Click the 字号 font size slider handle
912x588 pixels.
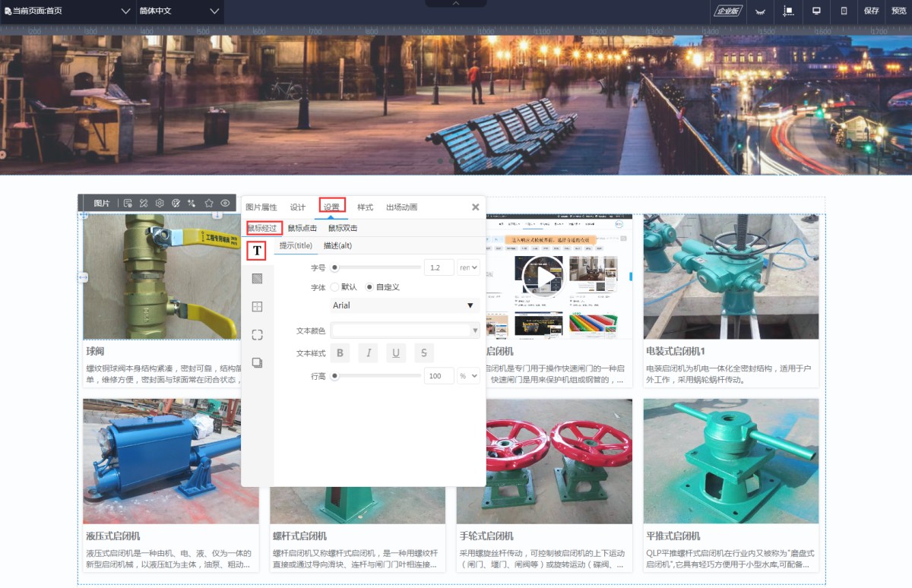[x=334, y=267]
